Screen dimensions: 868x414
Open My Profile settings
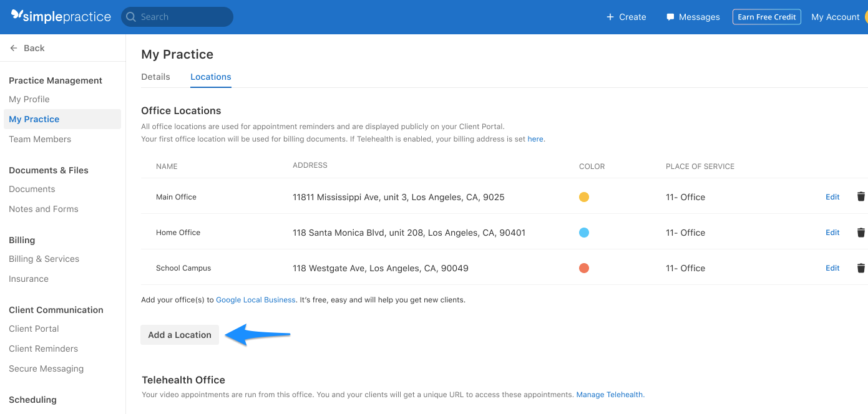(29, 99)
